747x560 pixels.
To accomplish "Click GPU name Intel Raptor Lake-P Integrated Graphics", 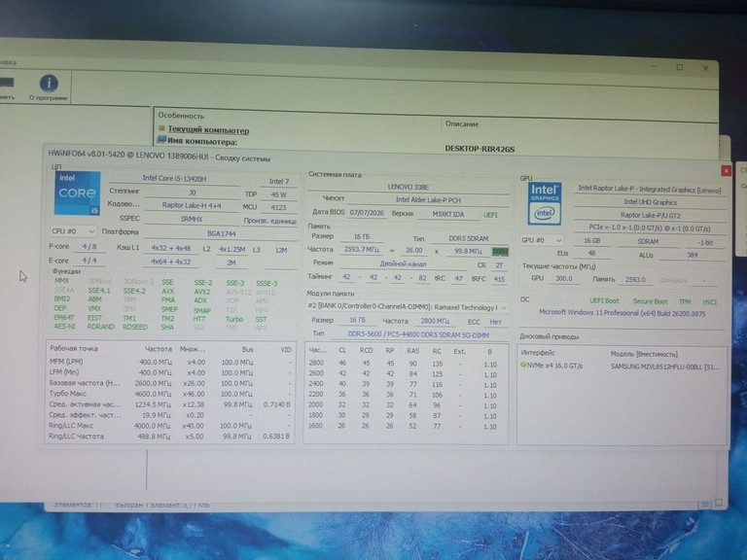I will [650, 189].
